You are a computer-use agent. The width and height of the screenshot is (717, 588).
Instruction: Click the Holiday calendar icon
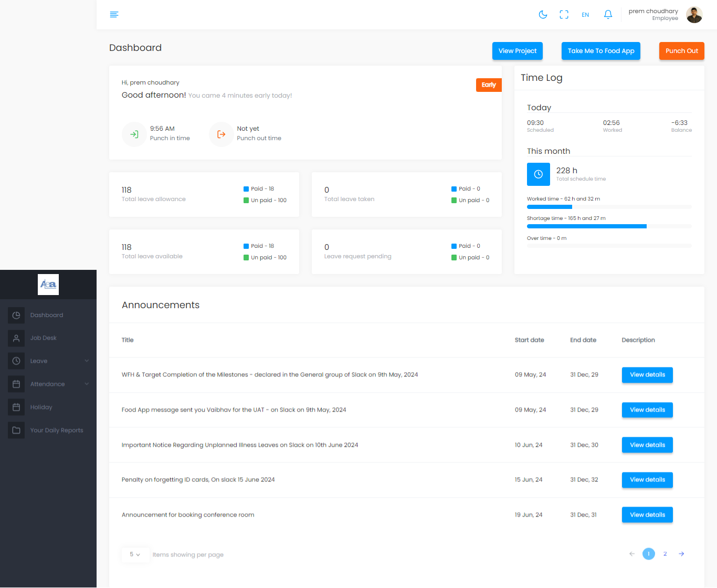click(16, 407)
